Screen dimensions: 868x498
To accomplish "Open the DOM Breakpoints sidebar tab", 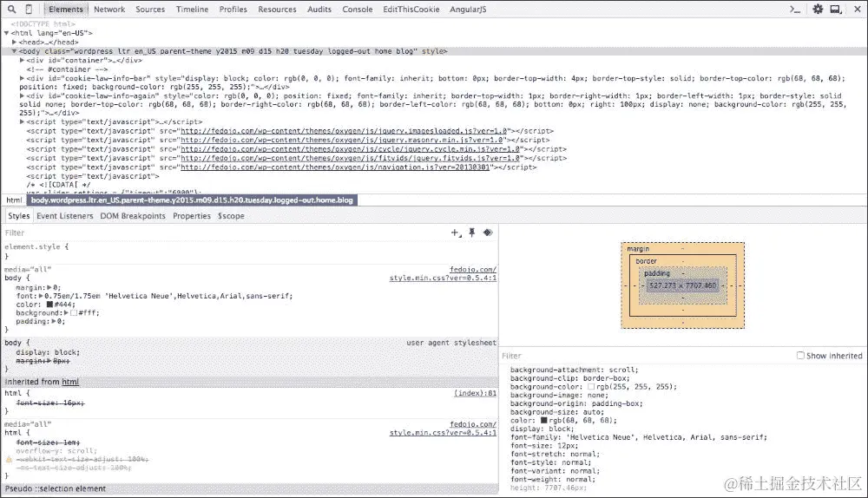I will coord(133,216).
